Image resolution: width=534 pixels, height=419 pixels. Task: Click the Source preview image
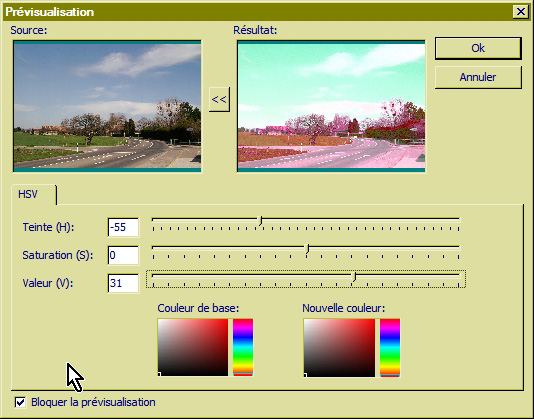pos(107,106)
